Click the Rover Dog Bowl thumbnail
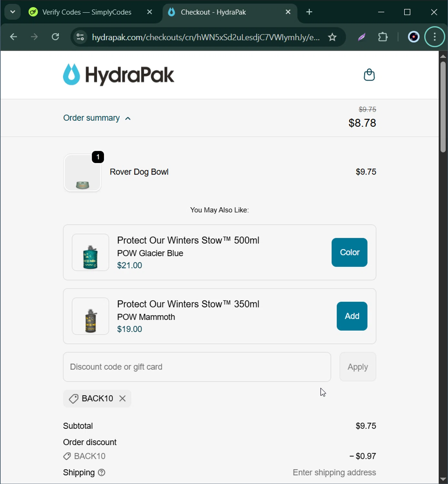448x484 pixels. (x=83, y=173)
